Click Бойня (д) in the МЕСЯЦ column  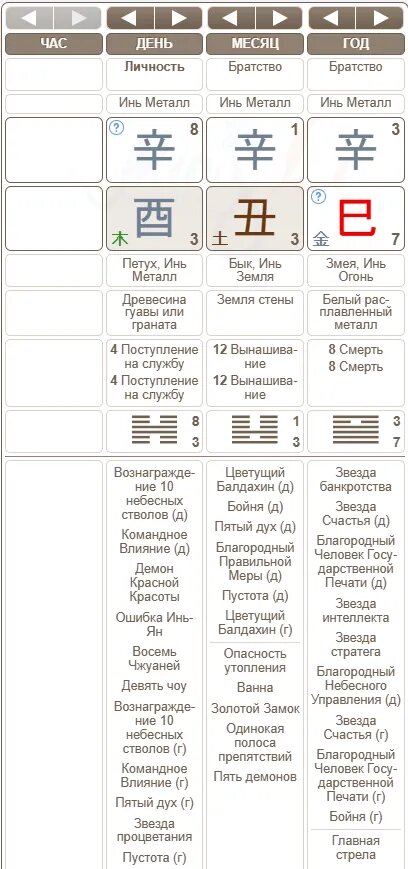pos(255,507)
